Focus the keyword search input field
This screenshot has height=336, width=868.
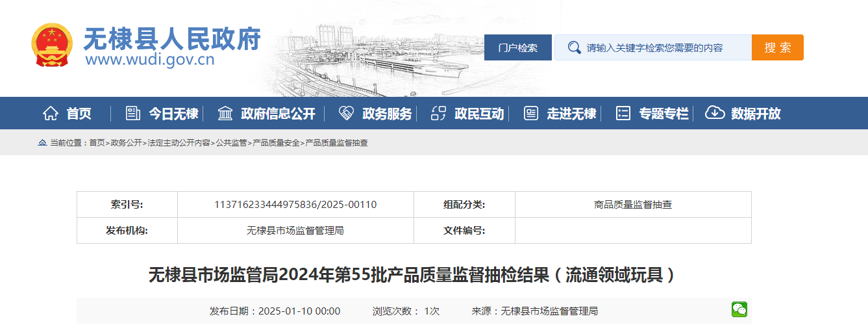(653, 47)
